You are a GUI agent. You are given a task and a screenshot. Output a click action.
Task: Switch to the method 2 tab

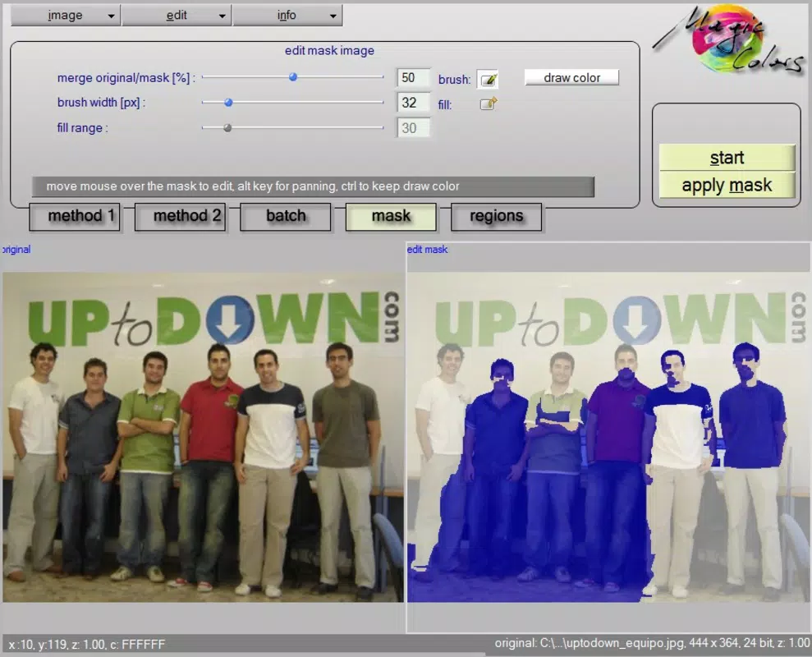click(181, 216)
